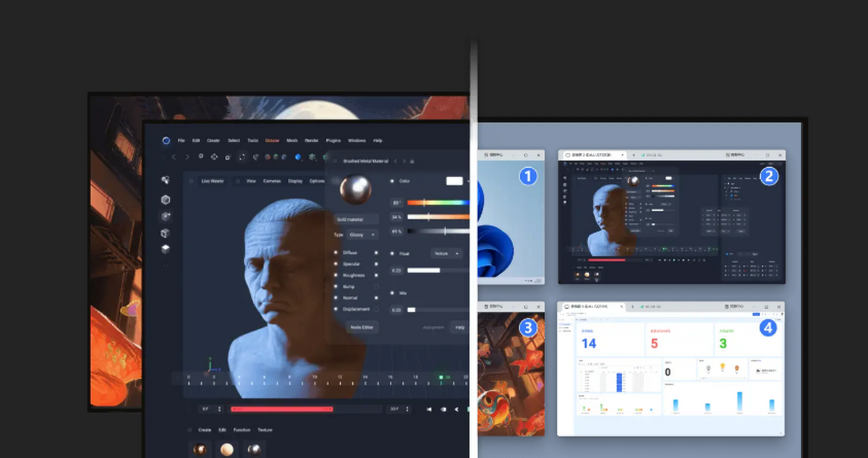Select the dashboard window numbered 4
The height and width of the screenshot is (458, 868).
[670, 368]
